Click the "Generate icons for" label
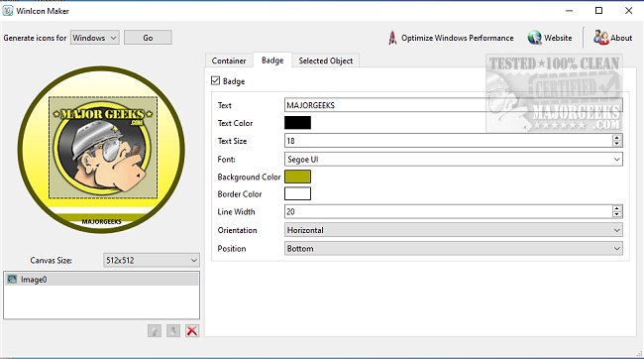 pos(35,38)
